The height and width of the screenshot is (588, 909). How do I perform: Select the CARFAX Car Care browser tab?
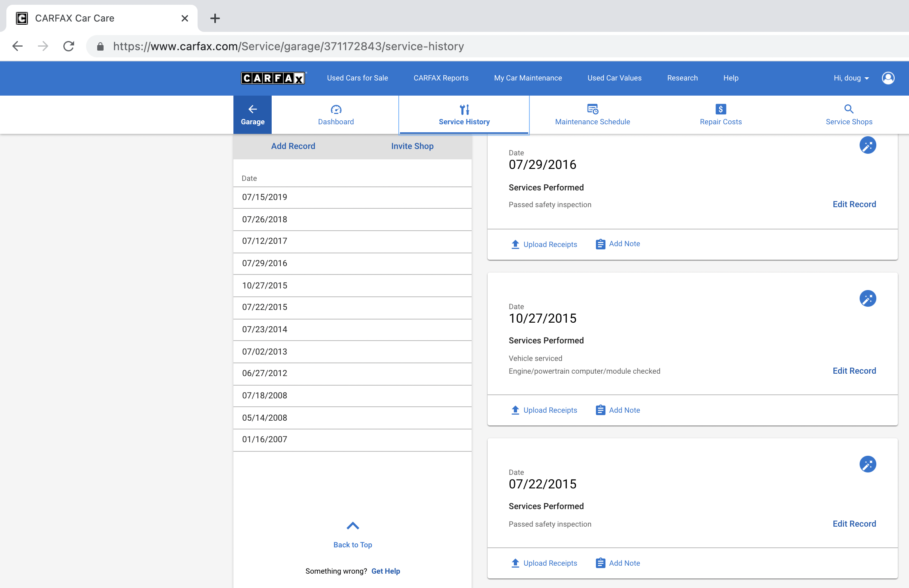point(102,18)
